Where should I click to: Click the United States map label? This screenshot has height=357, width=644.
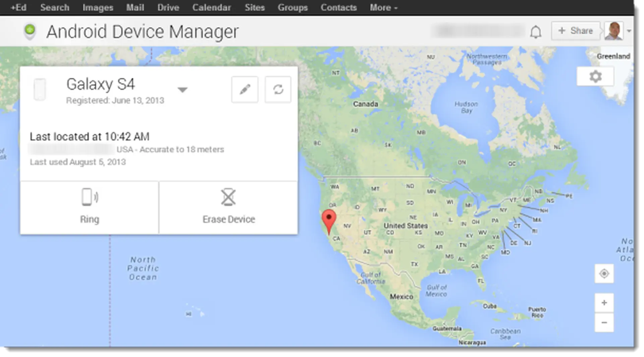(x=406, y=225)
